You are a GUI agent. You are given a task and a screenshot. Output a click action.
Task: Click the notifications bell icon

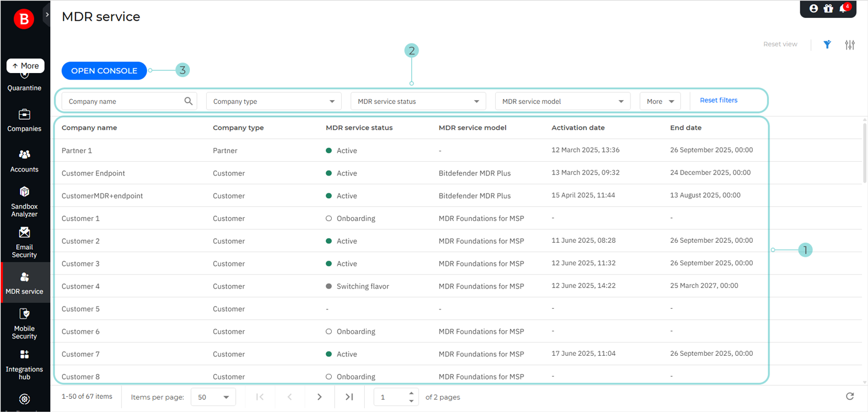point(844,9)
